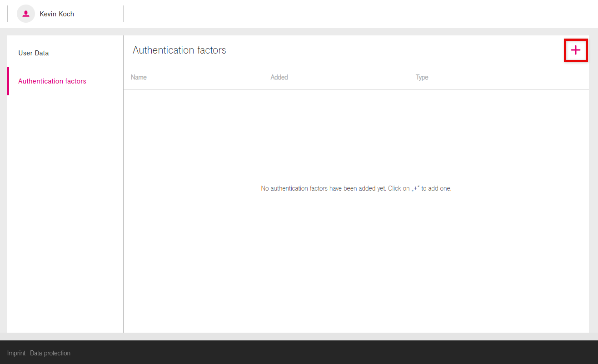This screenshot has height=364, width=598.
Task: Click the vertical divider left of avatar
Action: pos(7,14)
